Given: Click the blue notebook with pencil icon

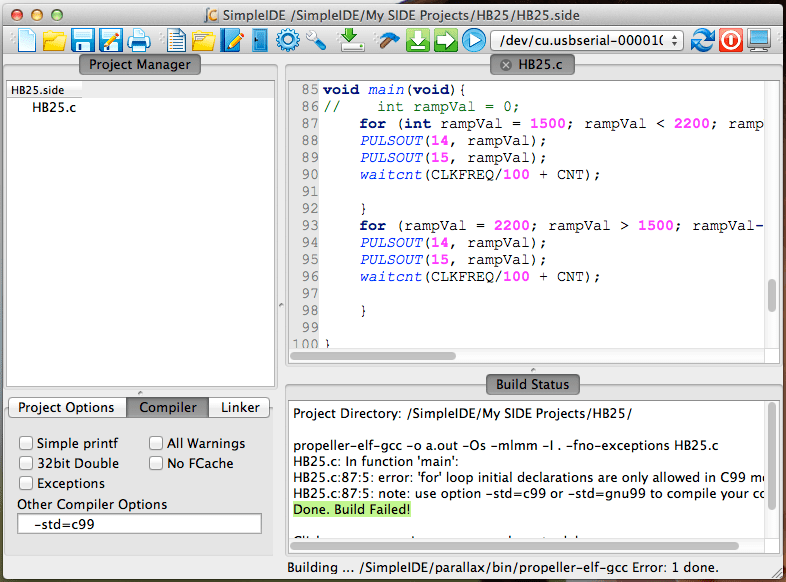Looking at the screenshot, I should [232, 40].
